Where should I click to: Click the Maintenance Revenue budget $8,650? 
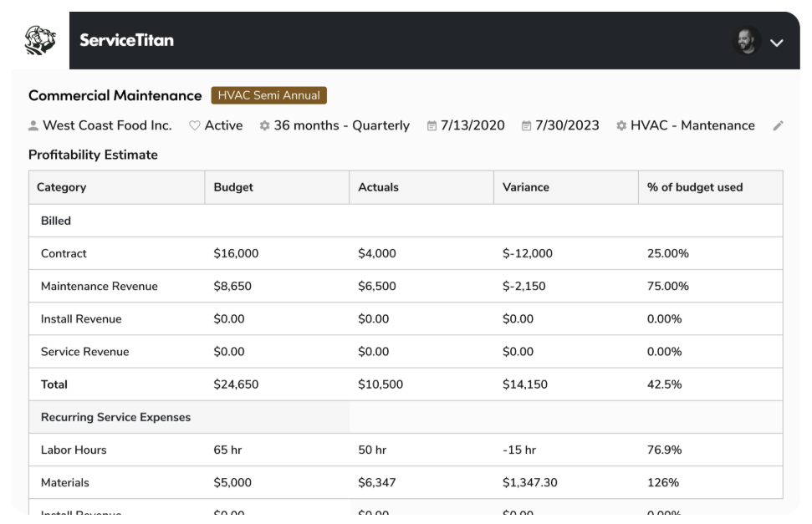(x=232, y=286)
